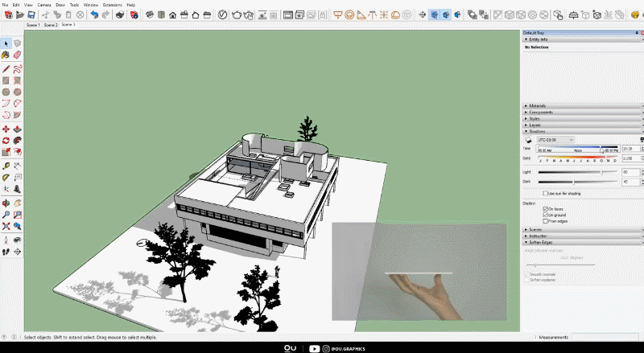The width and height of the screenshot is (644, 353).
Task: Activate the Move tool
Action: click(6, 129)
